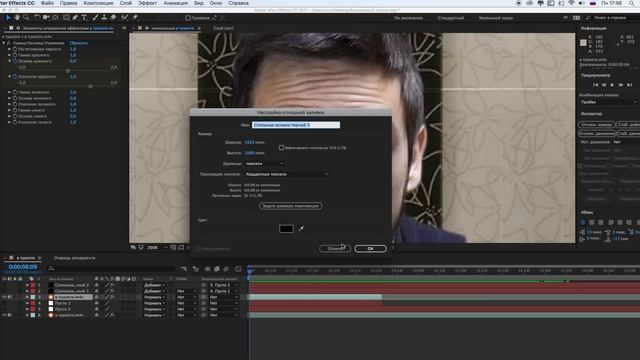The height and width of the screenshot is (360, 640).
Task: Select the Rotation tool
Action: [37, 18]
